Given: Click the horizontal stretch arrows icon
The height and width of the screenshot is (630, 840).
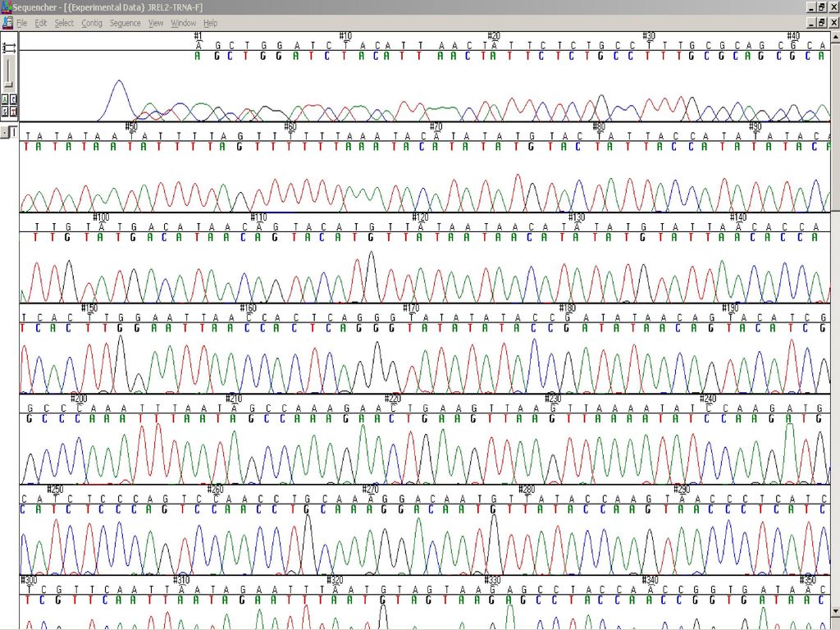Looking at the screenshot, I should coord(9,48).
